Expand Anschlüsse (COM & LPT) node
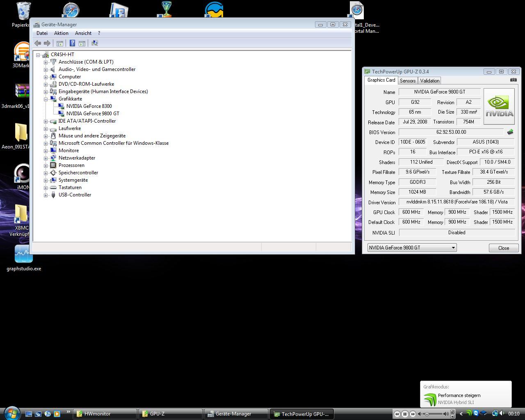This screenshot has height=420, width=525. 46,62
